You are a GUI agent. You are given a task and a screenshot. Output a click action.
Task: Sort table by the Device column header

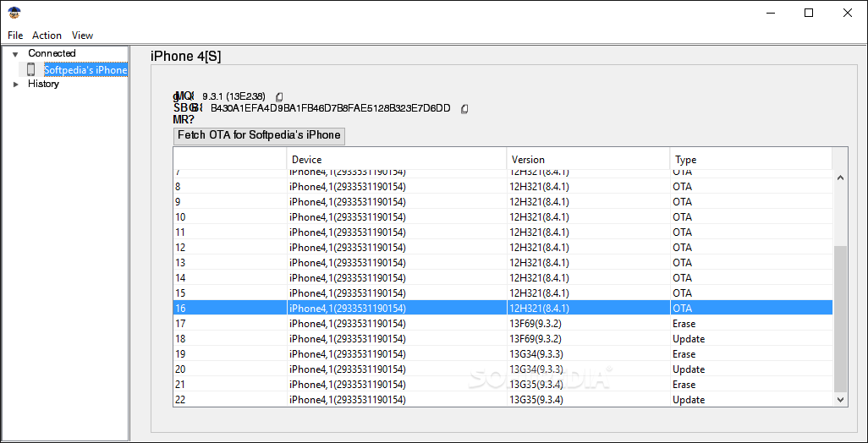(x=396, y=160)
